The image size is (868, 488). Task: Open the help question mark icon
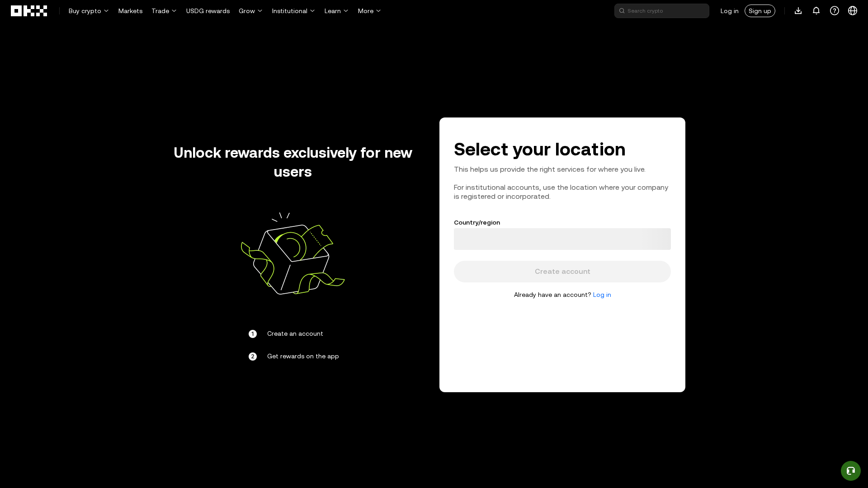[835, 10]
